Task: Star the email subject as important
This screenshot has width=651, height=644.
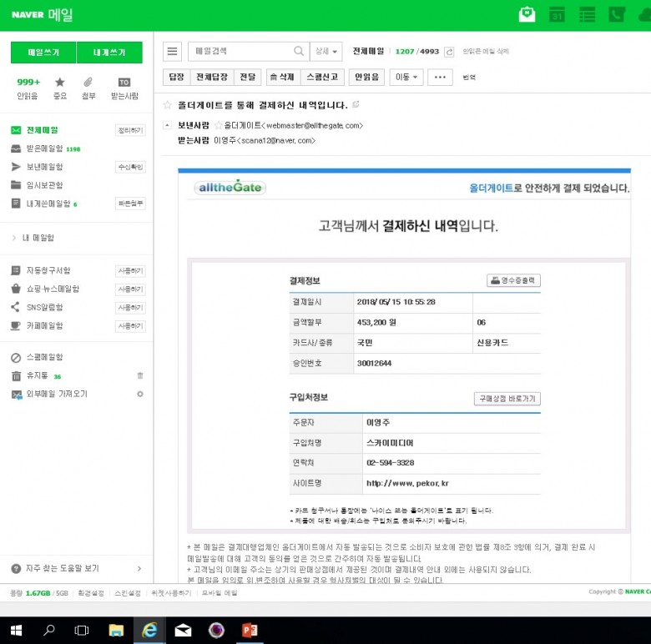Action: tap(168, 105)
